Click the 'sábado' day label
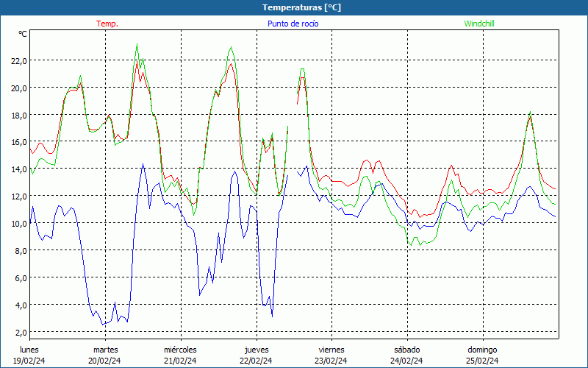The width and height of the screenshot is (588, 368). [407, 350]
